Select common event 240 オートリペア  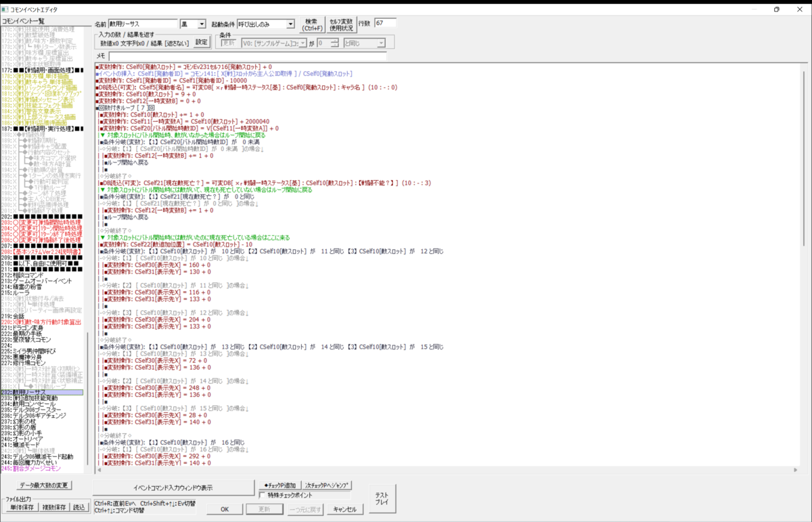coord(43,439)
